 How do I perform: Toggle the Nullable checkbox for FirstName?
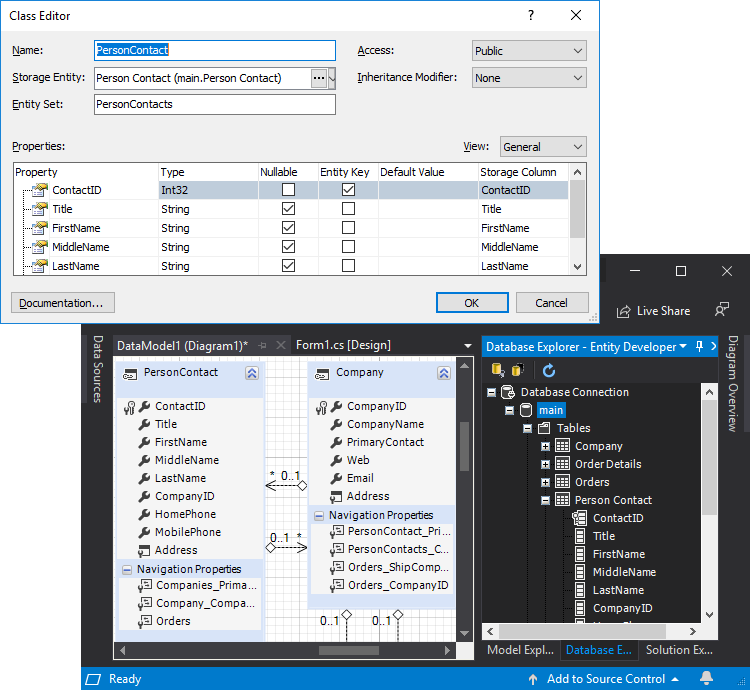[x=288, y=228]
